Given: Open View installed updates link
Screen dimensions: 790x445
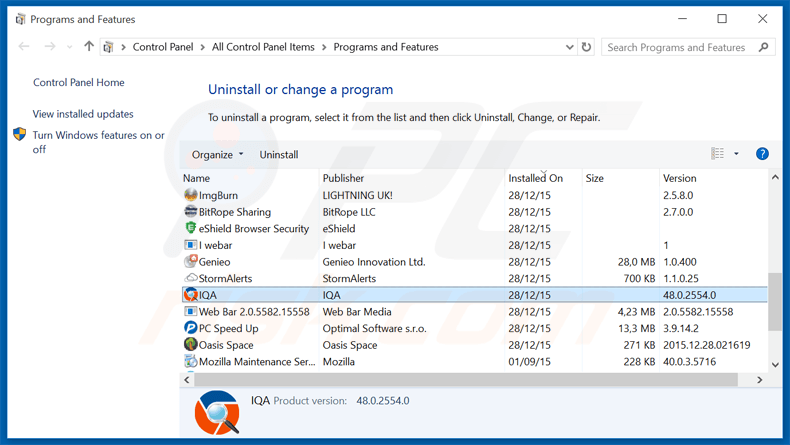Looking at the screenshot, I should pos(83,114).
